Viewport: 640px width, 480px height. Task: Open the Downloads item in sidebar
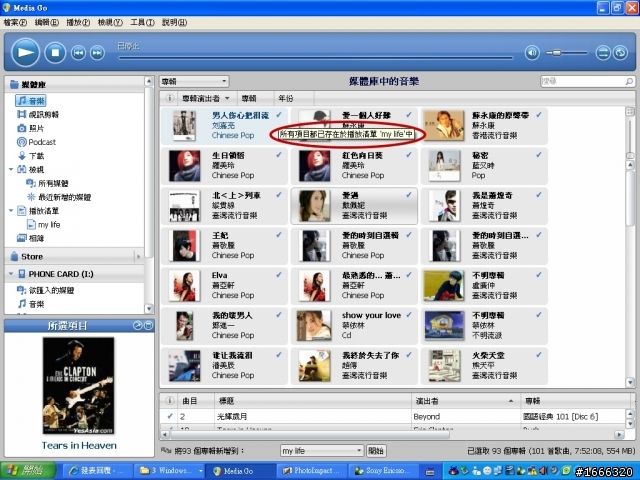(31, 156)
